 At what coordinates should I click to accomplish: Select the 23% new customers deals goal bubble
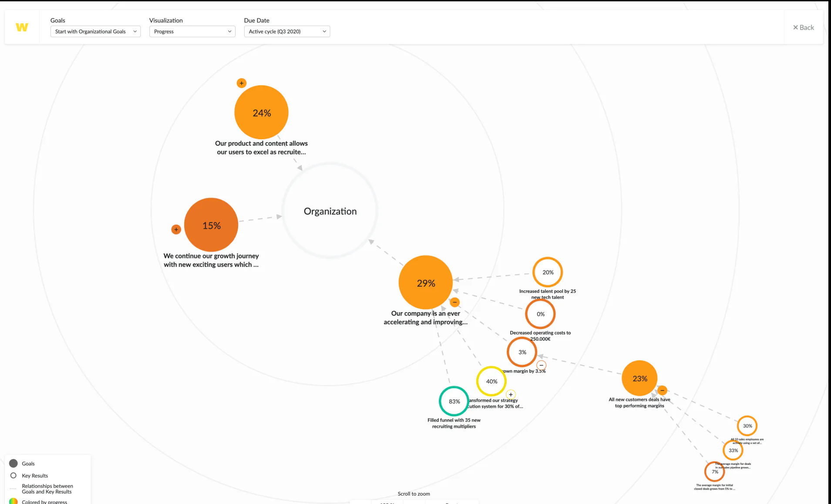(x=639, y=378)
